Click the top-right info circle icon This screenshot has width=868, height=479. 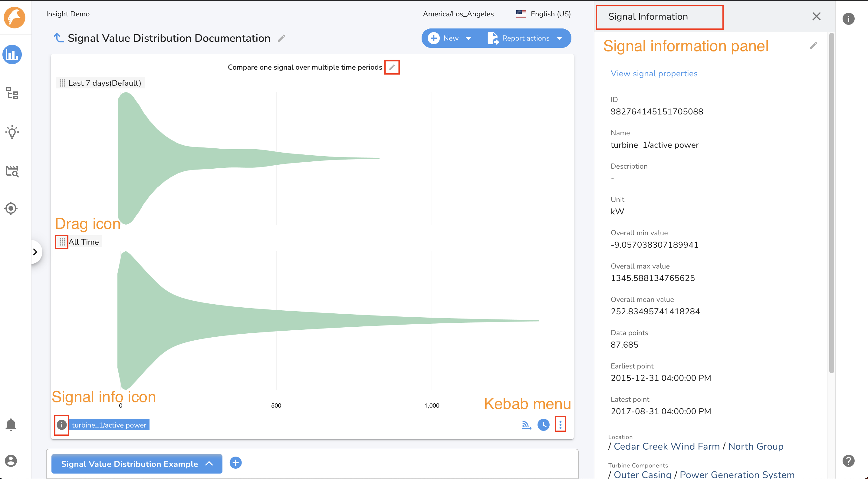pos(848,18)
